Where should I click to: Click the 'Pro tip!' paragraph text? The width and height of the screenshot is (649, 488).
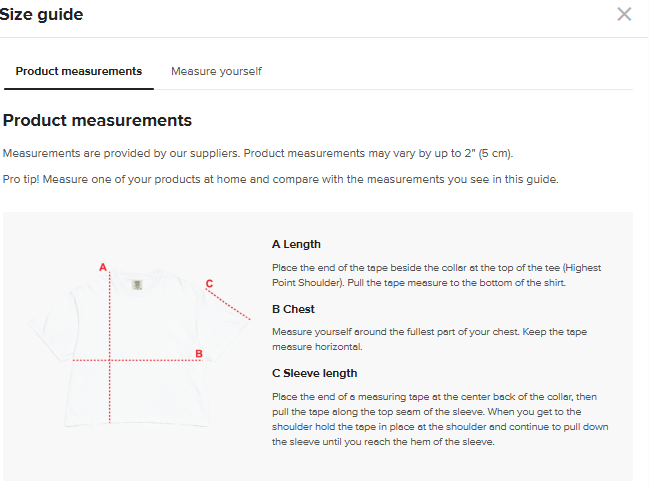point(280,179)
